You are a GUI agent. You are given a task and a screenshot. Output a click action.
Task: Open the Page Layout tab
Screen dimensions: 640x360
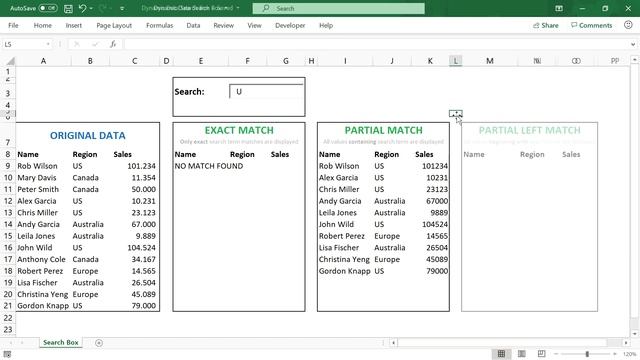tap(114, 25)
